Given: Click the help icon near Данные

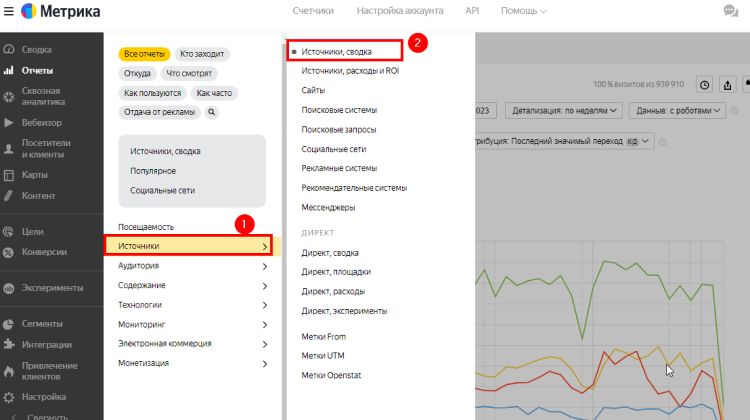Looking at the screenshot, I should (x=734, y=111).
